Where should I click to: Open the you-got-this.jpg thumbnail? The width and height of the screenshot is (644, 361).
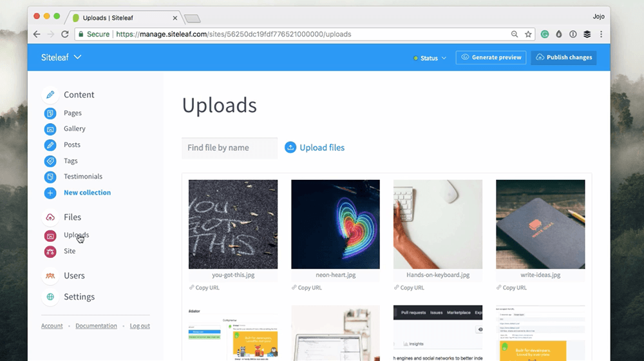tap(233, 224)
